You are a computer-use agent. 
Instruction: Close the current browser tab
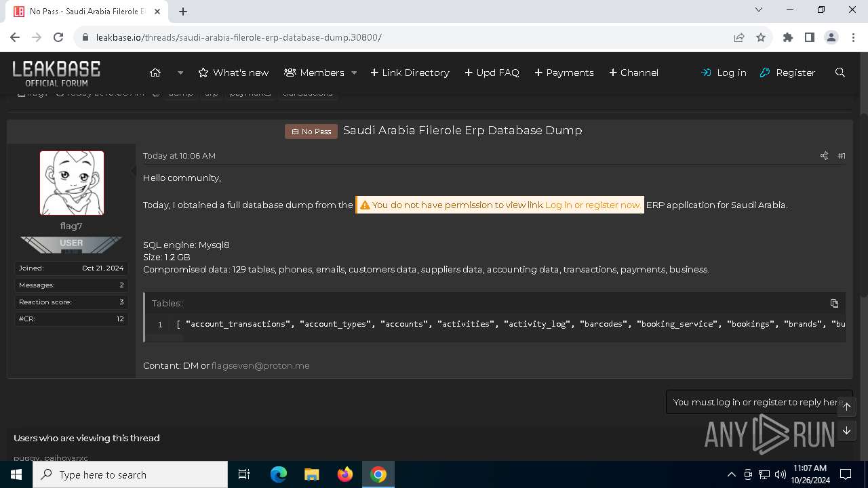tap(159, 12)
